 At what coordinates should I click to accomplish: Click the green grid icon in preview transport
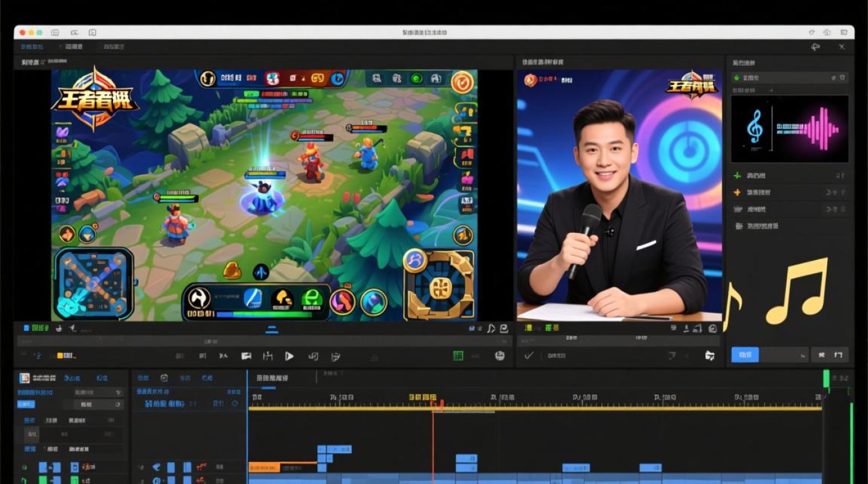[x=458, y=356]
